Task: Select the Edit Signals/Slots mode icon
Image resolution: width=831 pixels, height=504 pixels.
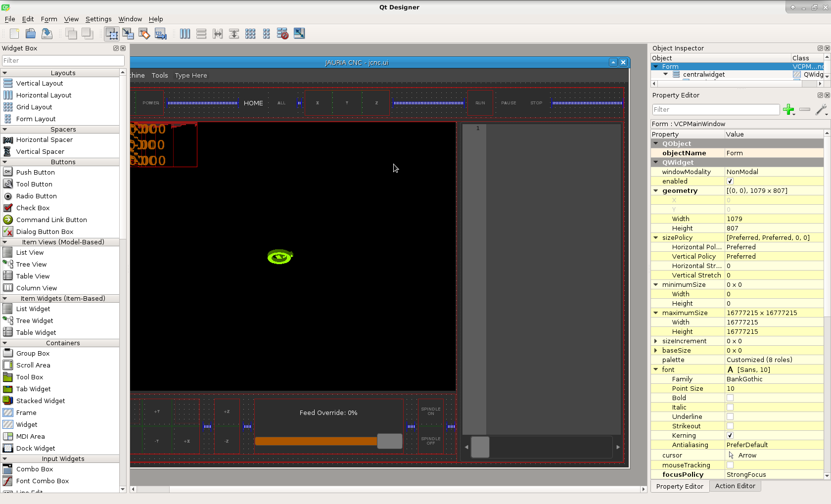Action: 128,33
